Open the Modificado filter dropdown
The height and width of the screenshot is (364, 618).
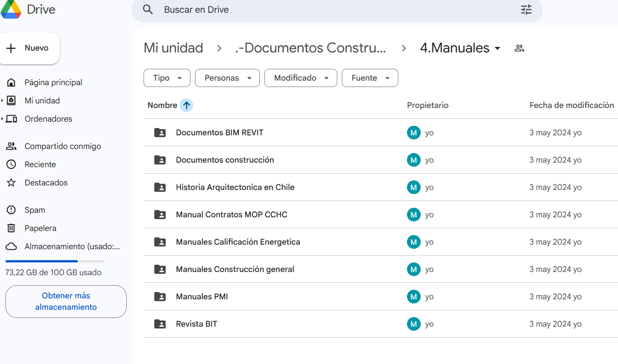[x=300, y=78]
